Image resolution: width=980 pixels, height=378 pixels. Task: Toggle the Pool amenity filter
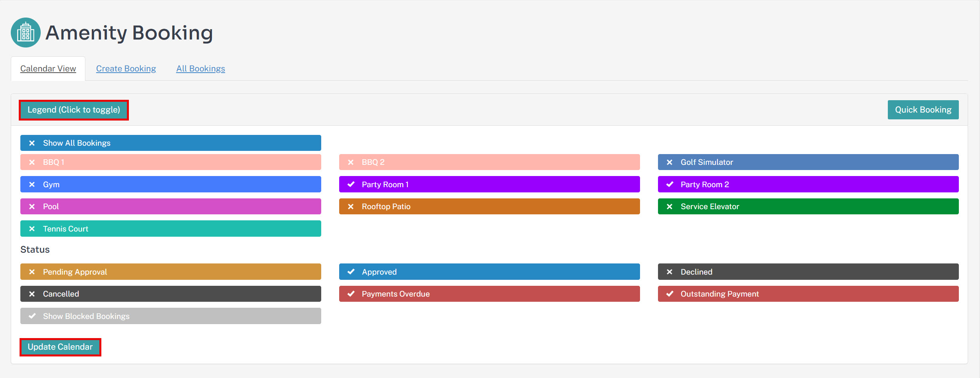pyautogui.click(x=171, y=206)
